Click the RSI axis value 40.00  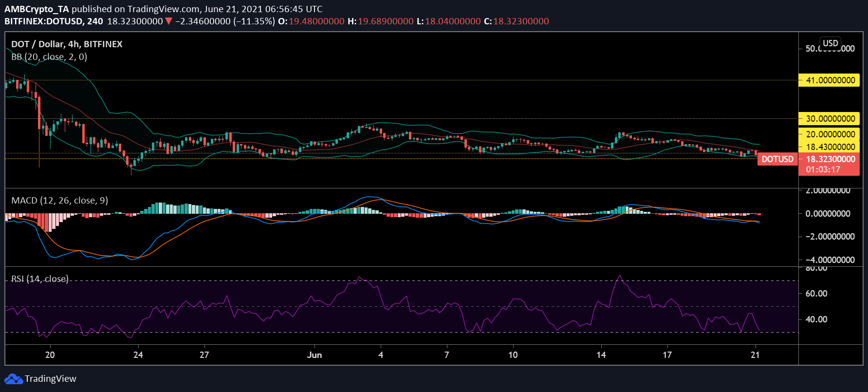(x=816, y=319)
